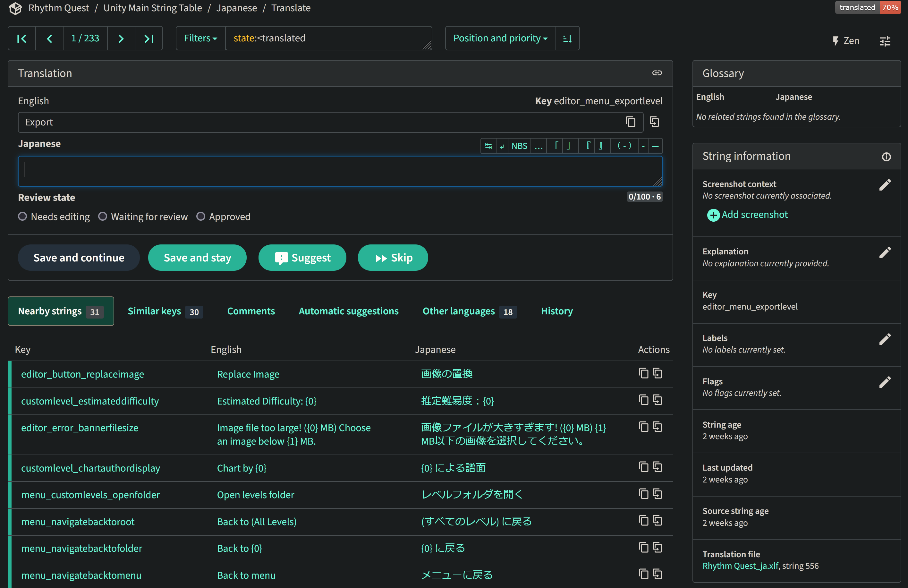Image resolution: width=908 pixels, height=588 pixels.
Task: Insert fullwidth parentheses special character
Action: tap(624, 146)
